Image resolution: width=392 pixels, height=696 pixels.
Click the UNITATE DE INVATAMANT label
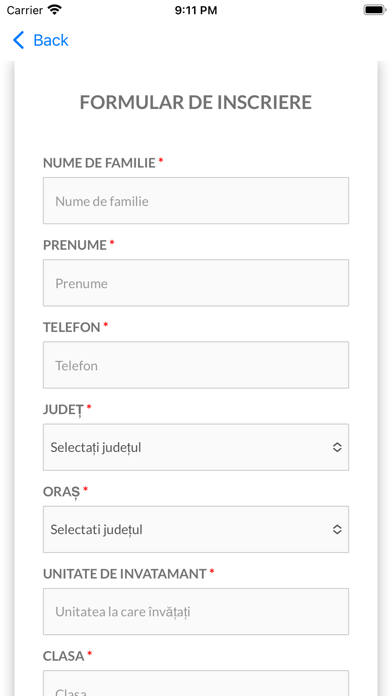pos(125,573)
